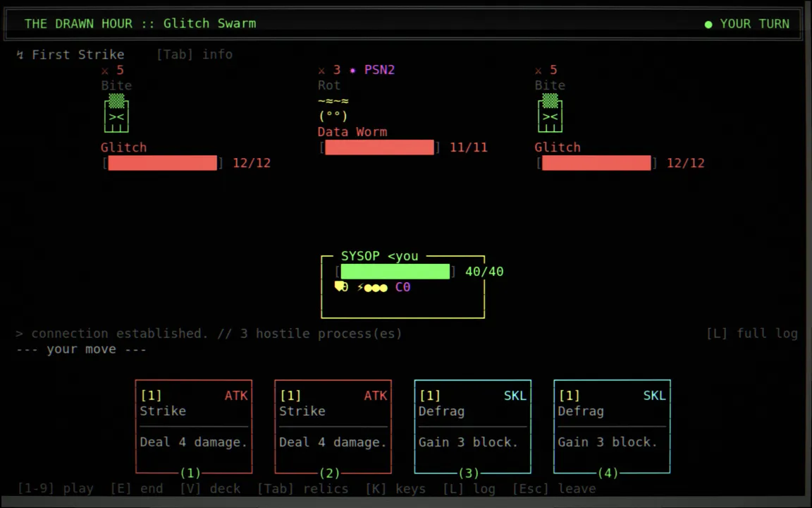Open the [L] full log link
This screenshot has width=812, height=508.
coord(752,333)
